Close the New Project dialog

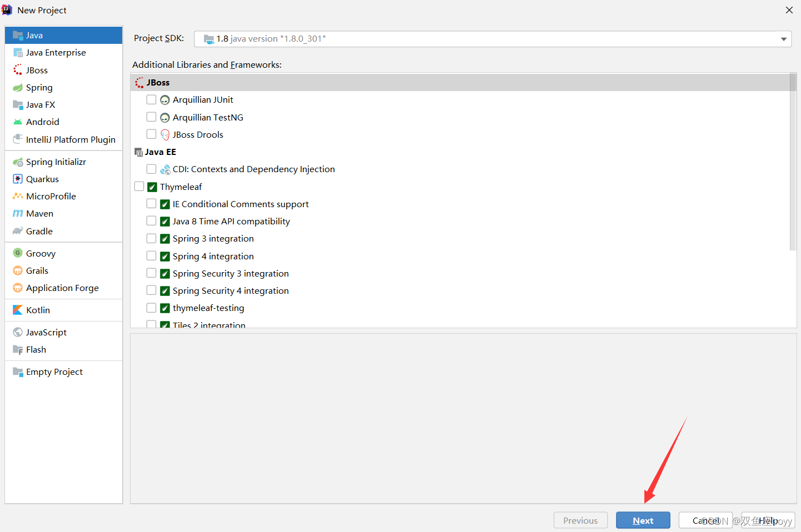tap(789, 10)
